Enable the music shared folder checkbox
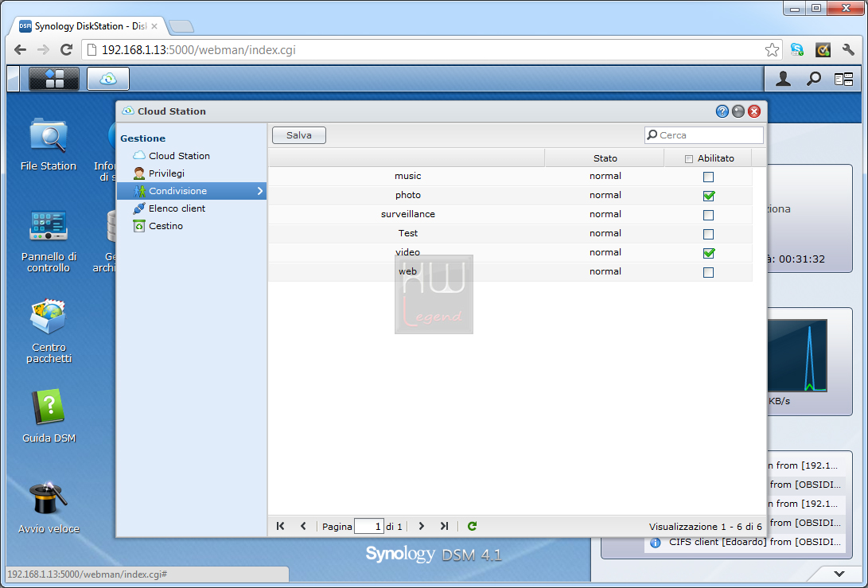 708,177
